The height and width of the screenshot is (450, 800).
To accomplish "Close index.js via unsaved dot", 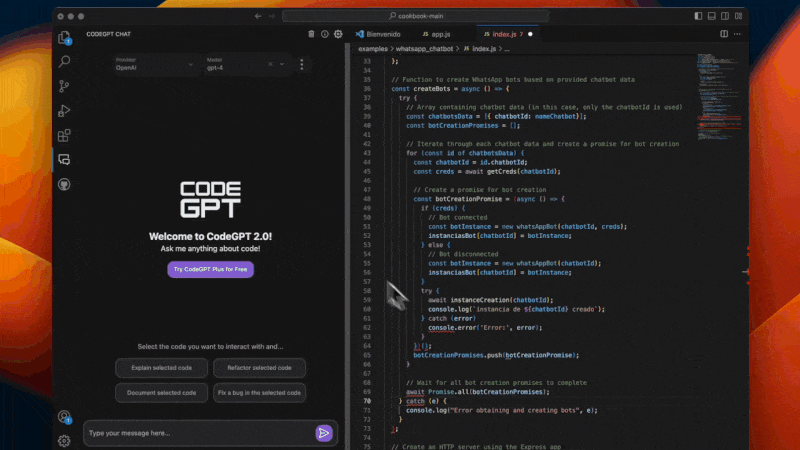I will click(530, 34).
